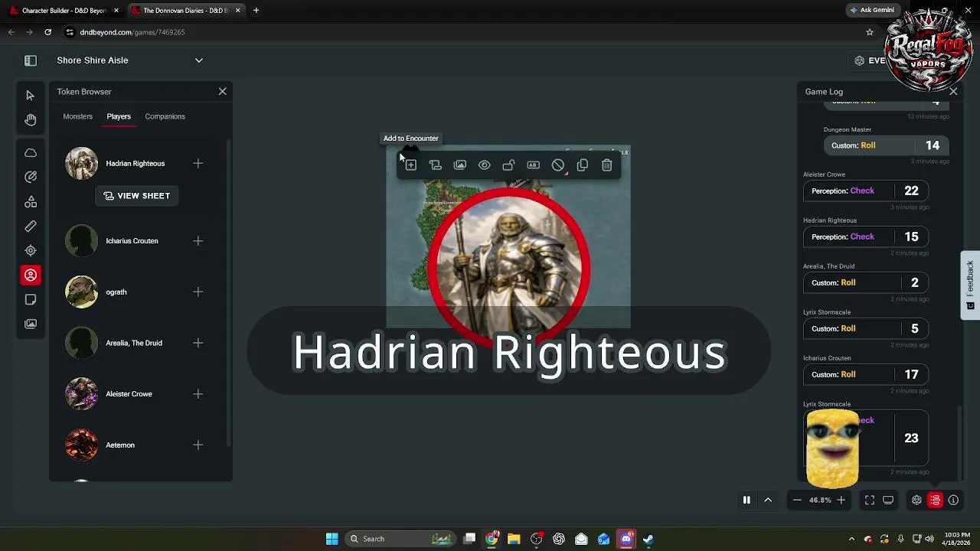The width and height of the screenshot is (980, 551).
Task: Open the info icon in bottom bar
Action: pos(953,500)
